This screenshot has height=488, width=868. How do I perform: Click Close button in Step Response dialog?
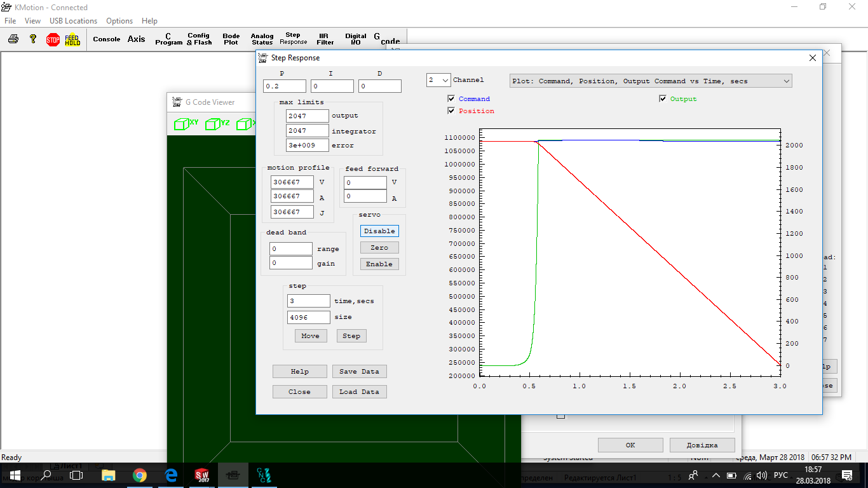point(300,392)
